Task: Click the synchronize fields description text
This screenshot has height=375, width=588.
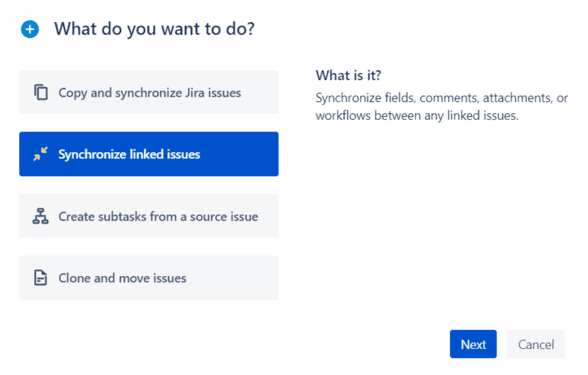Action: click(x=441, y=107)
